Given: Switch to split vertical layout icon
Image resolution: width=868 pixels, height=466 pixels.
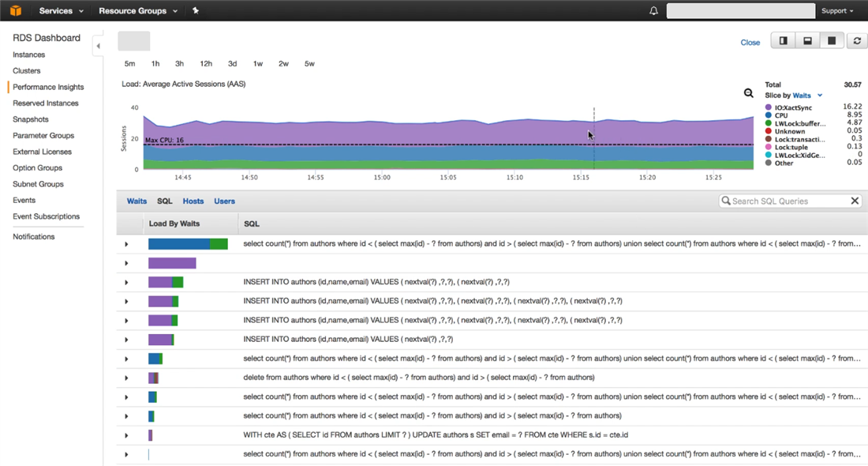Looking at the screenshot, I should click(784, 40).
